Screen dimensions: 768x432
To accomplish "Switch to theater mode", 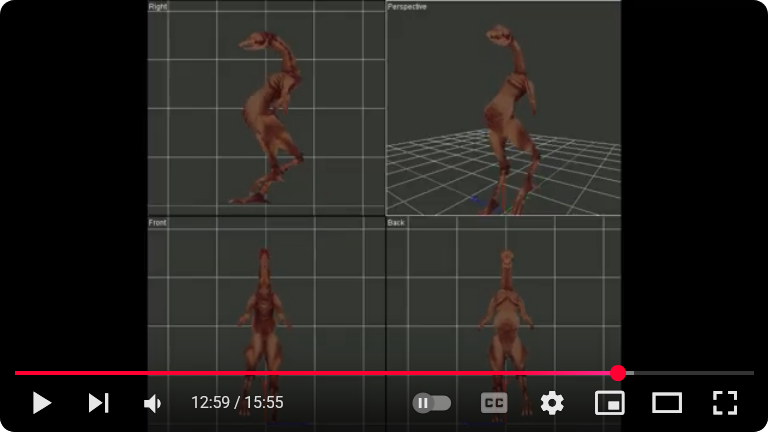I will [x=667, y=403].
